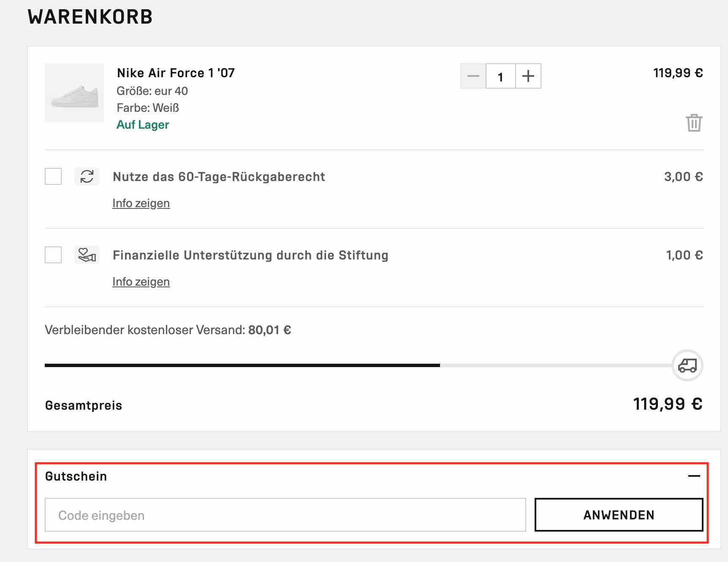728x562 pixels.
Task: Tick the Stiftung donation checkbox
Action: point(53,255)
